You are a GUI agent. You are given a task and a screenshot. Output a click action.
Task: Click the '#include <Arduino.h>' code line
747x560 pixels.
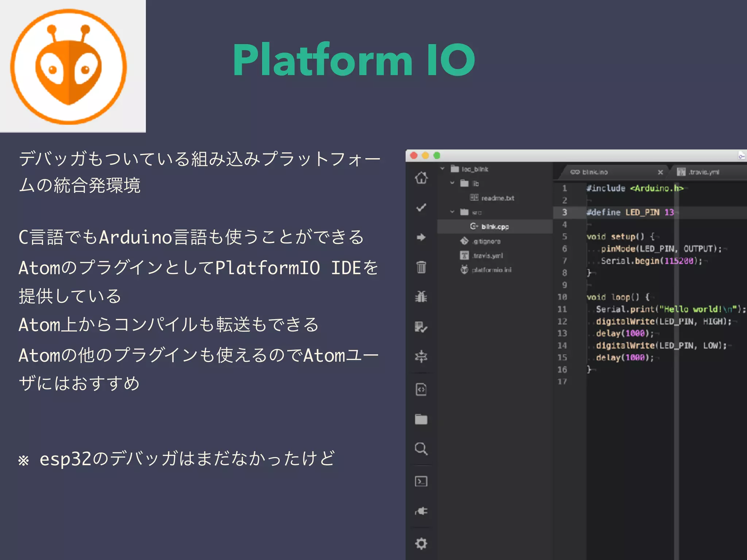635,188
